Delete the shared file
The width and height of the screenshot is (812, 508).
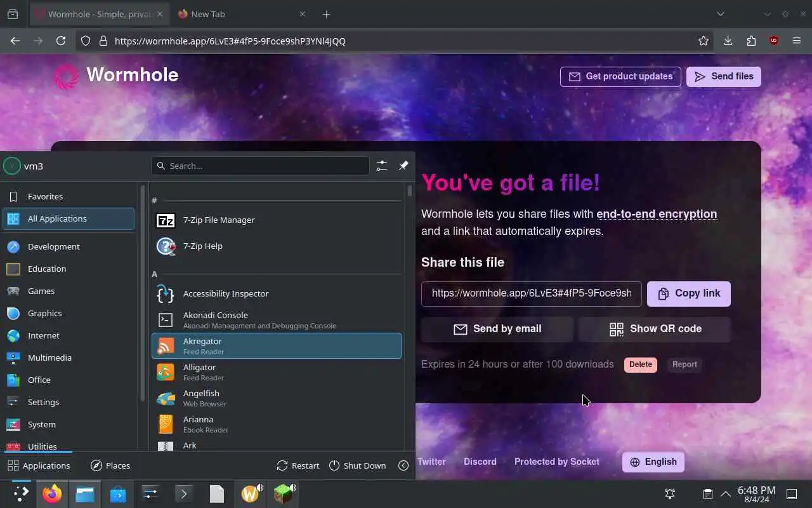(641, 364)
